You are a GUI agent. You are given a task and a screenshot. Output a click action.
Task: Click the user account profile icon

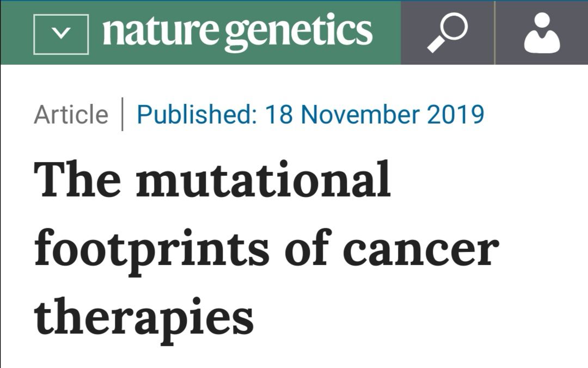542,33
